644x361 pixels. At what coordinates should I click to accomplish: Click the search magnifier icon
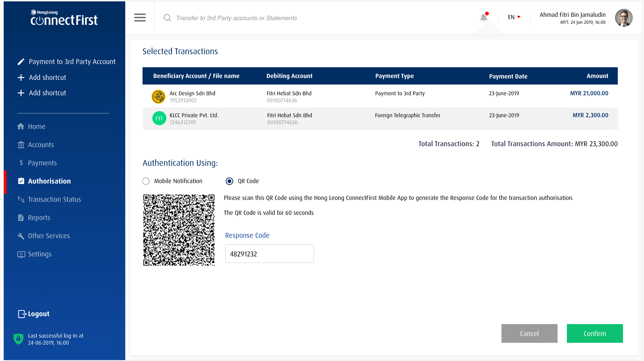coord(167,18)
